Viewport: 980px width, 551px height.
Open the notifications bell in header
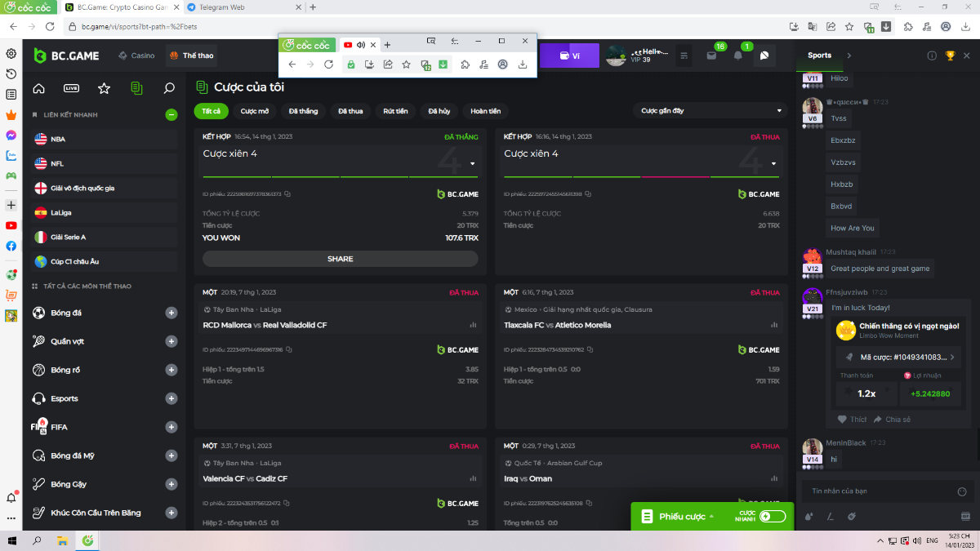[x=738, y=56]
